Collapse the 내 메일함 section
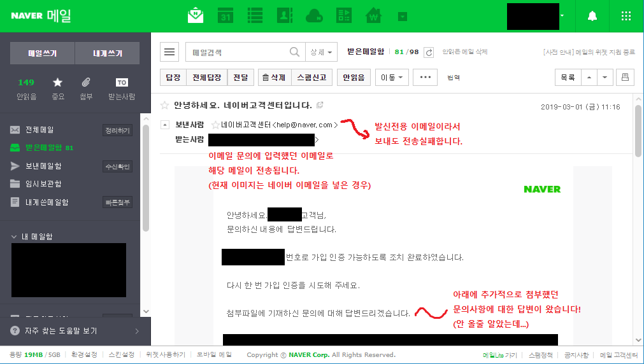The height and width of the screenshot is (364, 644). coord(14,237)
